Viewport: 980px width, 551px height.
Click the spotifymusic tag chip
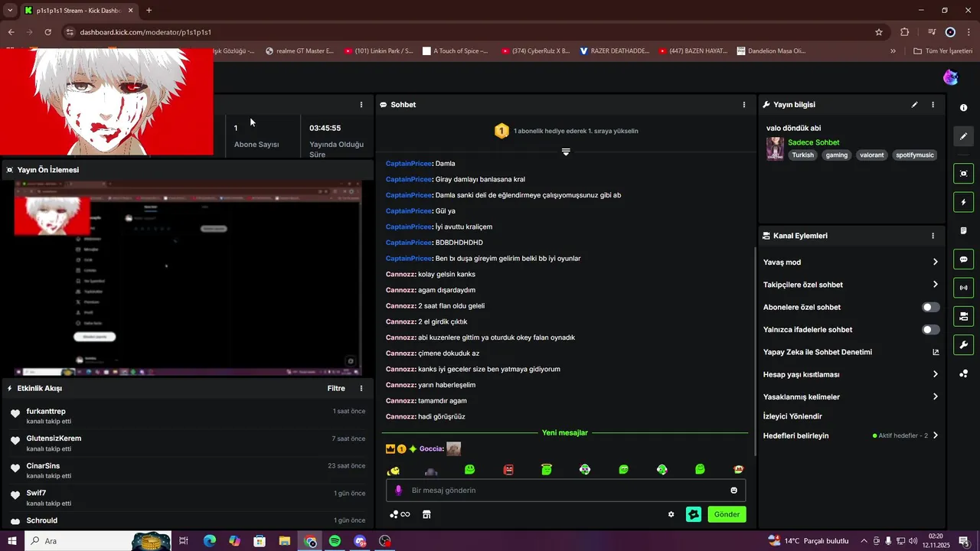(x=915, y=155)
